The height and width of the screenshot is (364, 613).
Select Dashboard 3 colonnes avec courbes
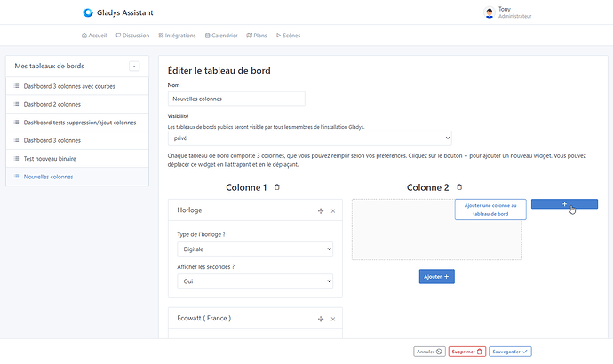[77, 86]
